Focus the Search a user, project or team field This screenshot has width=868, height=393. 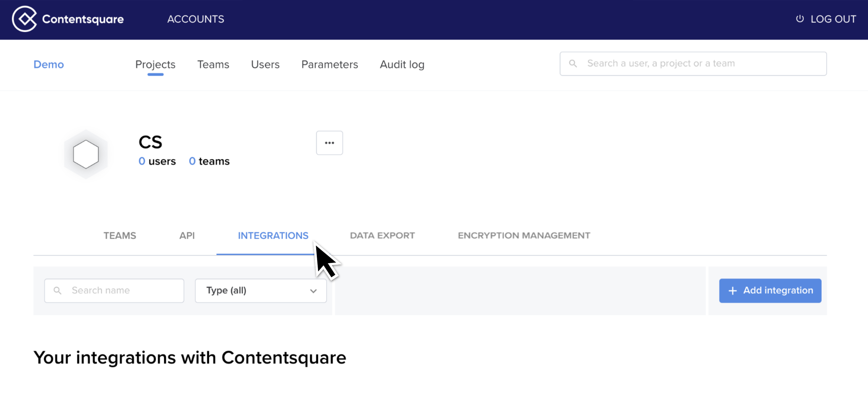click(x=693, y=63)
